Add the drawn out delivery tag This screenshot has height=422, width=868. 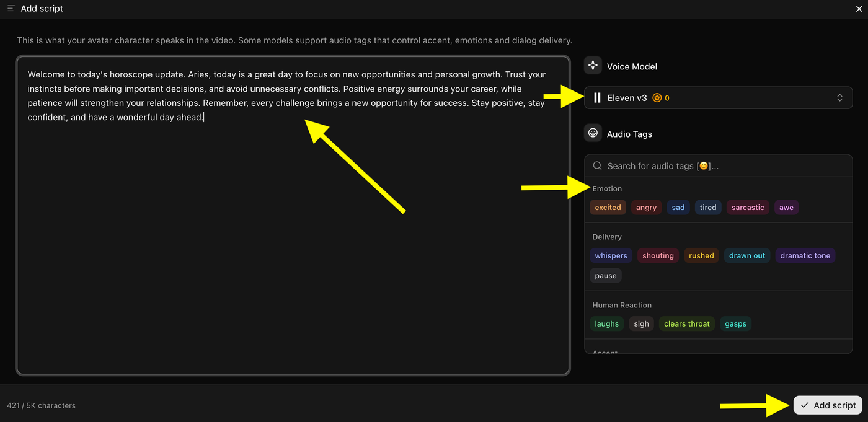(747, 255)
